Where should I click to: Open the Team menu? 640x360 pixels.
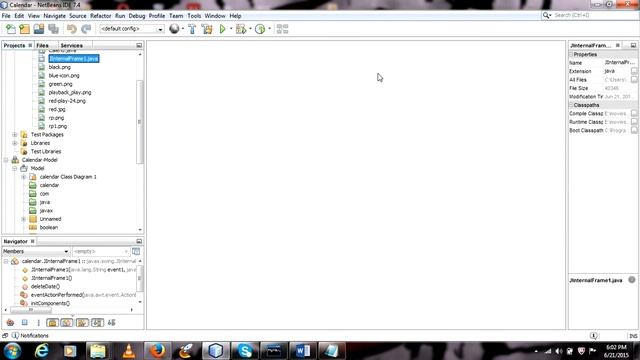[176, 16]
